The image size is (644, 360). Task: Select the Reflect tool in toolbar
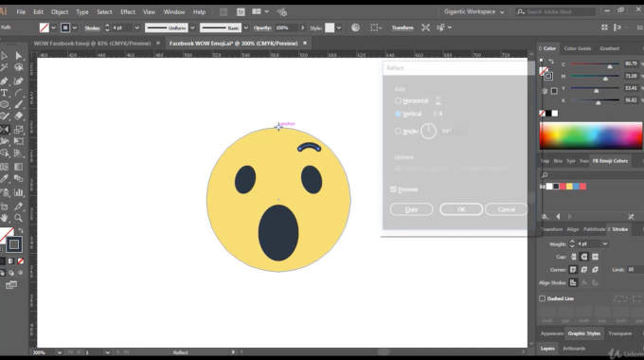[x=4, y=130]
